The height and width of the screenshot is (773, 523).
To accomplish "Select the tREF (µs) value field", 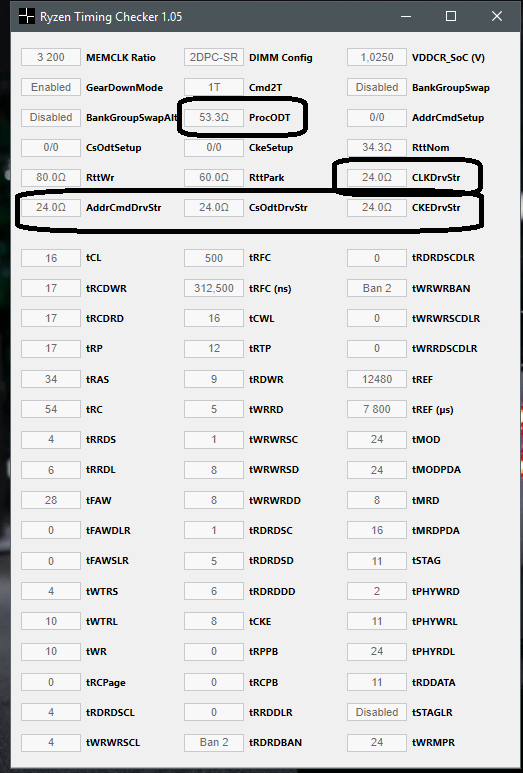I will tap(377, 409).
